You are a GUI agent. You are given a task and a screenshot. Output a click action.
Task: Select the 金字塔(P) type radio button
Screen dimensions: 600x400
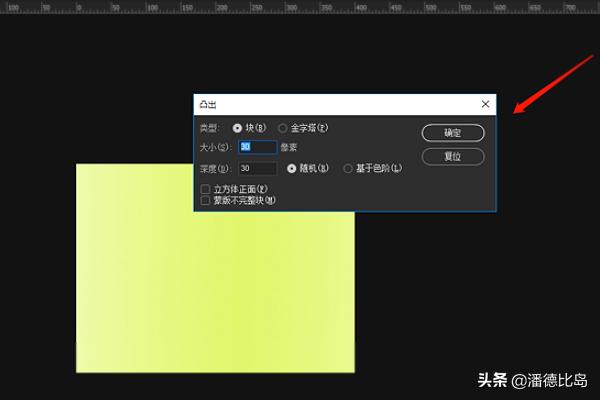tap(282, 128)
